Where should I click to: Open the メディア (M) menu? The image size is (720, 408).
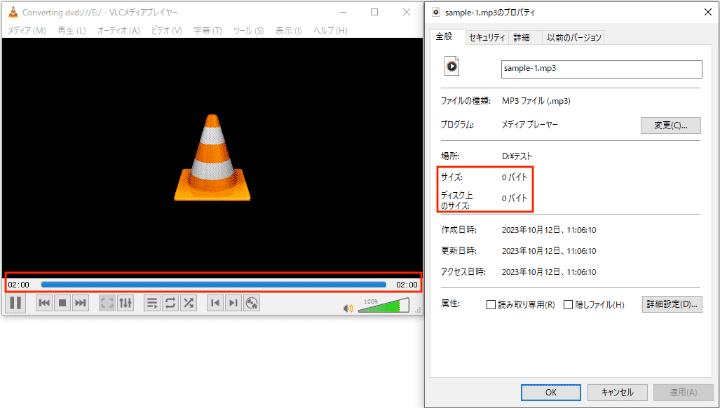(x=27, y=31)
